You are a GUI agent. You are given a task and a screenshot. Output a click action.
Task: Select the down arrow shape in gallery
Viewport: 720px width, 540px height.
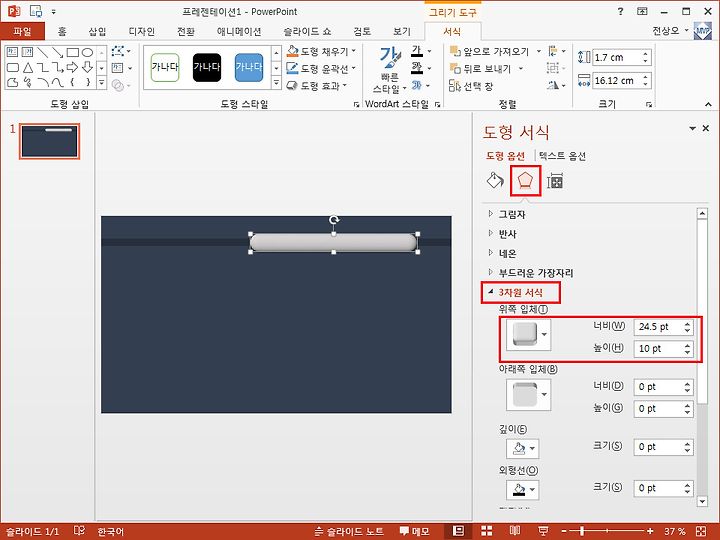pos(87,68)
